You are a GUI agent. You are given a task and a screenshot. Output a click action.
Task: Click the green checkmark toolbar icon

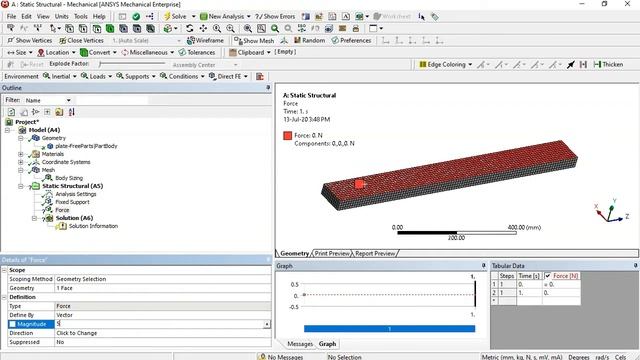tap(136, 16)
